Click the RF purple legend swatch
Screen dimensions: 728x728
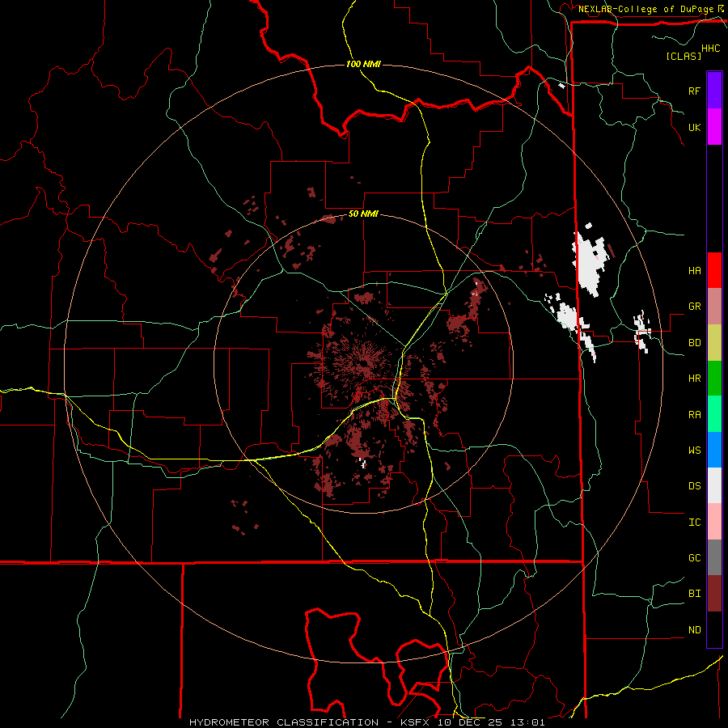click(714, 91)
